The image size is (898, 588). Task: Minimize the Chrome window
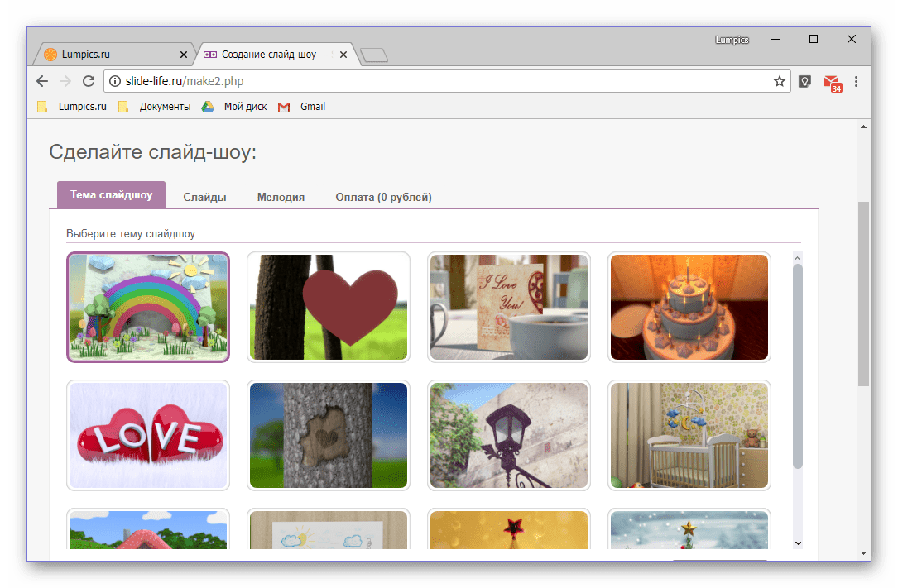776,40
